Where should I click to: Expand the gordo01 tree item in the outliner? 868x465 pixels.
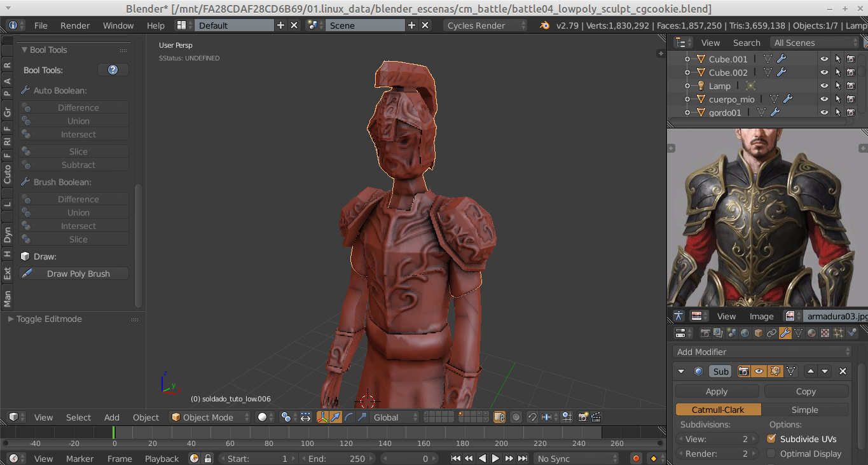pyautogui.click(x=687, y=113)
